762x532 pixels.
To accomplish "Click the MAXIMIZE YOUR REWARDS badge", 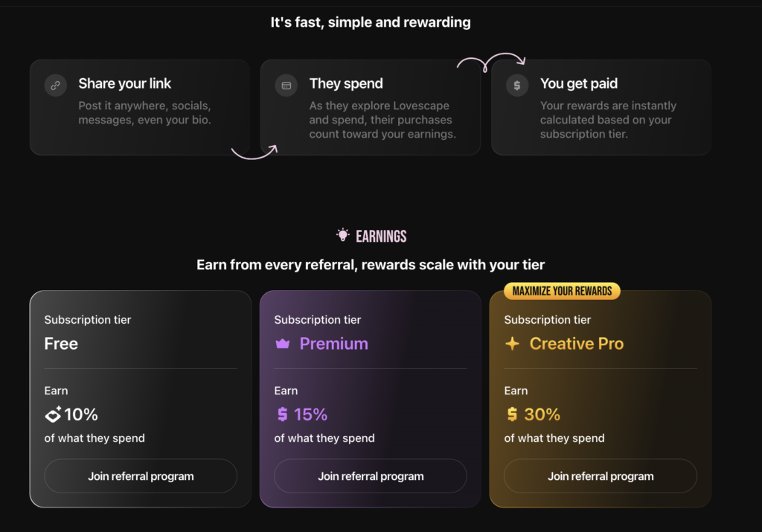I will 561,291.
